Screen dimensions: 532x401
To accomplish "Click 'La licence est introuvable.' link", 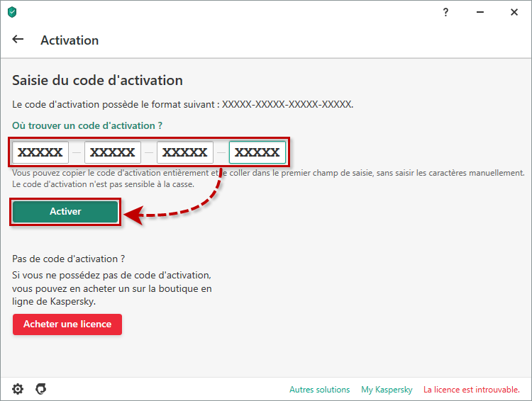I will click(472, 390).
